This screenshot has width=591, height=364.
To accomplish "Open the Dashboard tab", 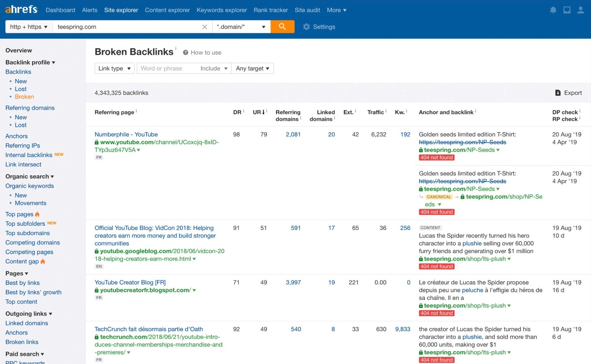I will click(x=60, y=10).
